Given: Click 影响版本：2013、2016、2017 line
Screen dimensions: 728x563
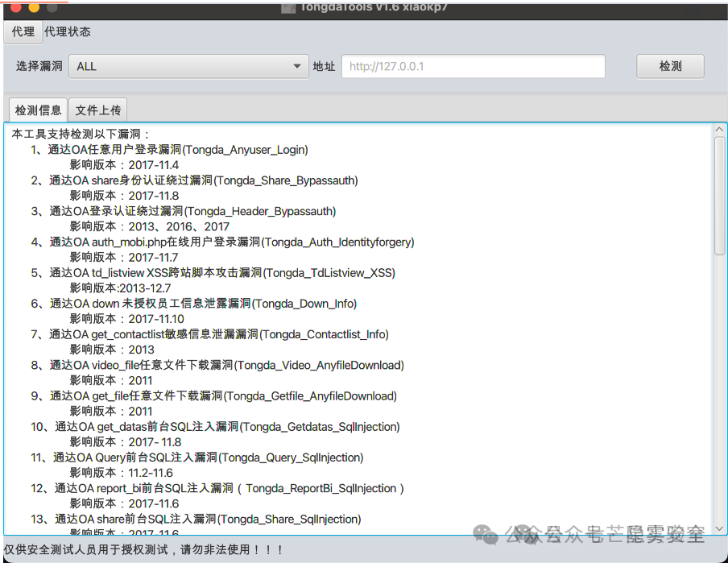Looking at the screenshot, I should click(x=150, y=226).
